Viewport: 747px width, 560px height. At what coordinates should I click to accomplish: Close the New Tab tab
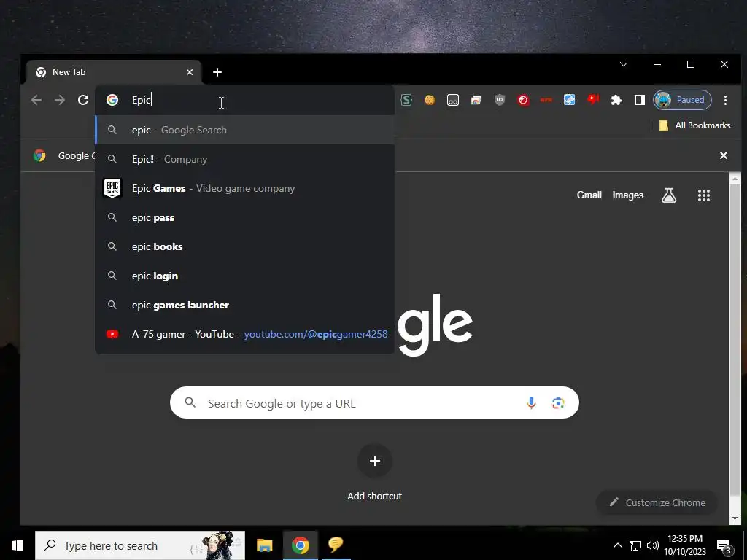pyautogui.click(x=190, y=72)
